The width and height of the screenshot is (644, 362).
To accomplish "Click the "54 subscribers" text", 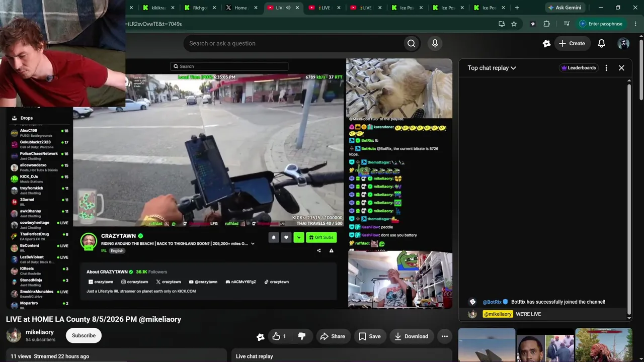I will tap(40, 340).
